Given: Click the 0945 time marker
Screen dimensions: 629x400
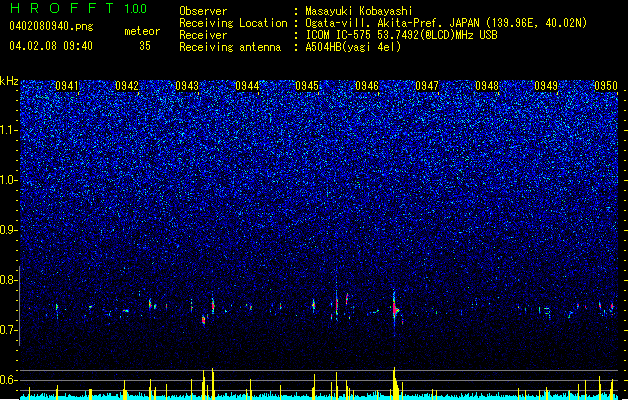Looking at the screenshot, I should pos(307,86).
